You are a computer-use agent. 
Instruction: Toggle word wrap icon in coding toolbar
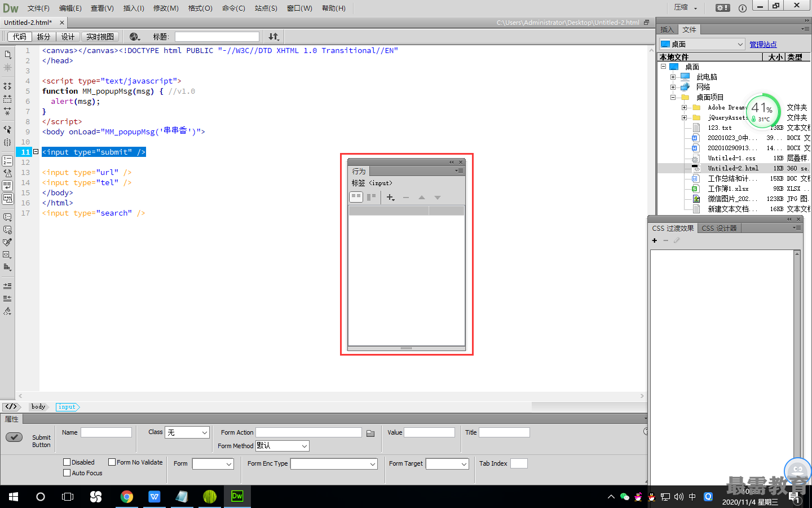(7, 186)
